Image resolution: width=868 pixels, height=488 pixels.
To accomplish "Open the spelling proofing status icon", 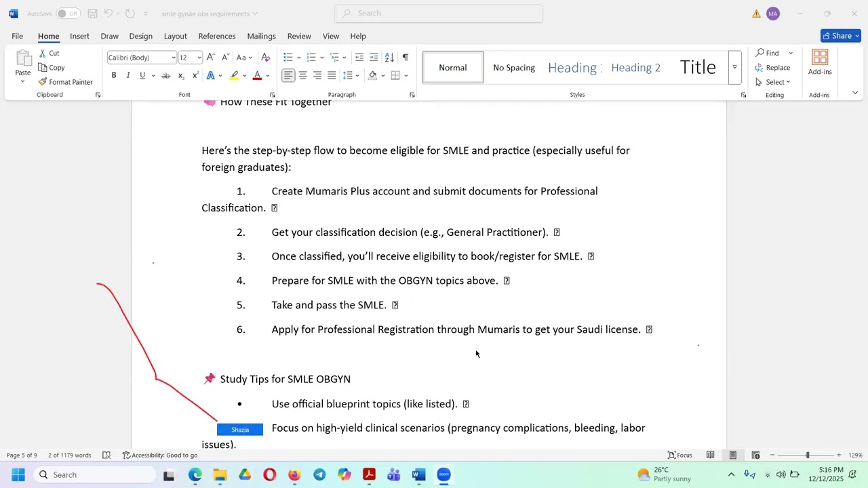I will (106, 455).
